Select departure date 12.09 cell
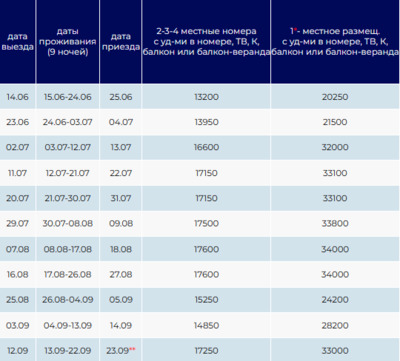This screenshot has width=400, height=361. [17, 351]
